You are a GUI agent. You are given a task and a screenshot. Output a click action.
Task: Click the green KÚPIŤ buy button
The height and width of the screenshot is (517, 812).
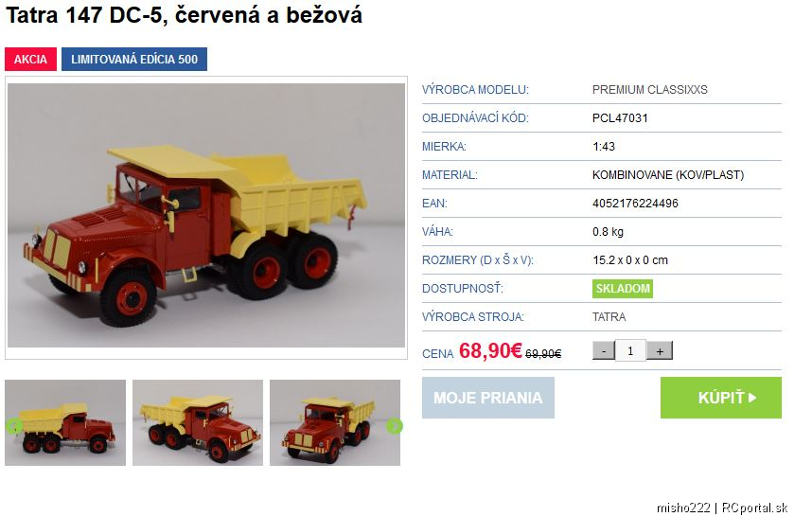coord(721,398)
